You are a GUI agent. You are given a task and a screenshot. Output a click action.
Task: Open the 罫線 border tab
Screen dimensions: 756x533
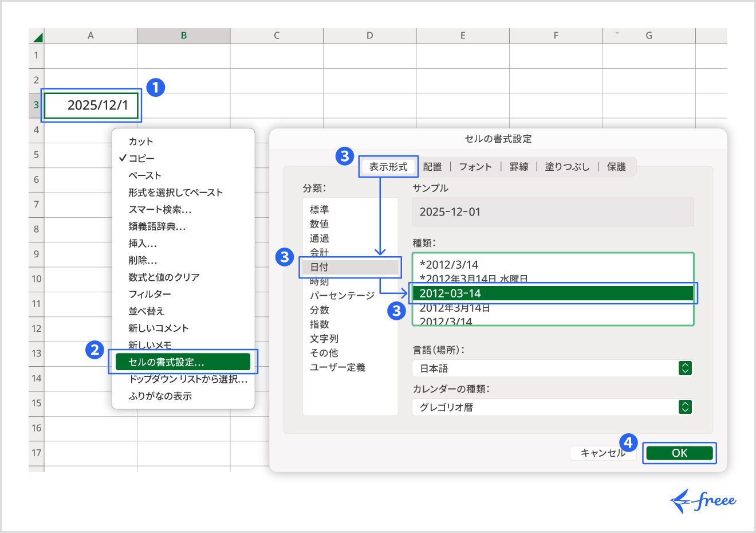tap(519, 166)
